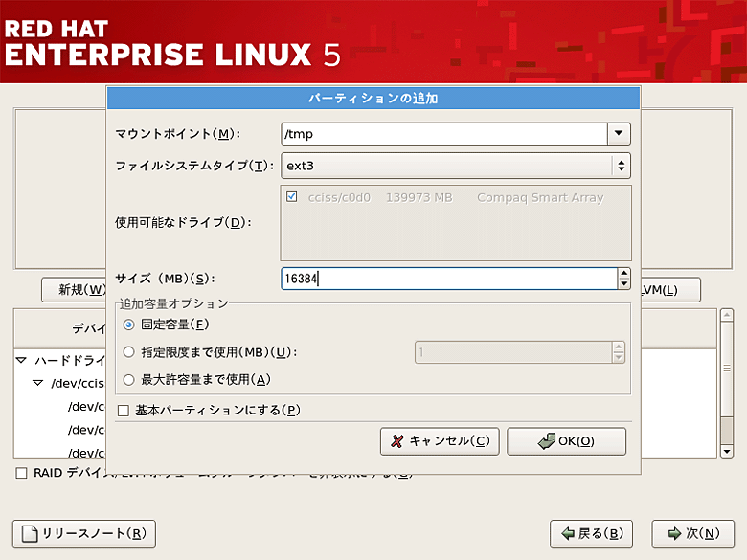The image size is (747, 560).
Task: Click the partition list scrollbar down arrow
Action: point(727,452)
